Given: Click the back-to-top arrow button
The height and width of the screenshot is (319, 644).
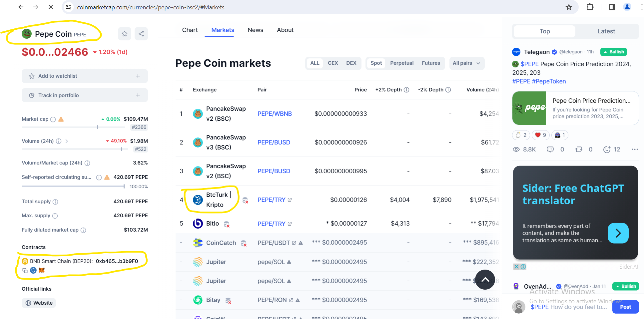Looking at the screenshot, I should click(x=485, y=280).
